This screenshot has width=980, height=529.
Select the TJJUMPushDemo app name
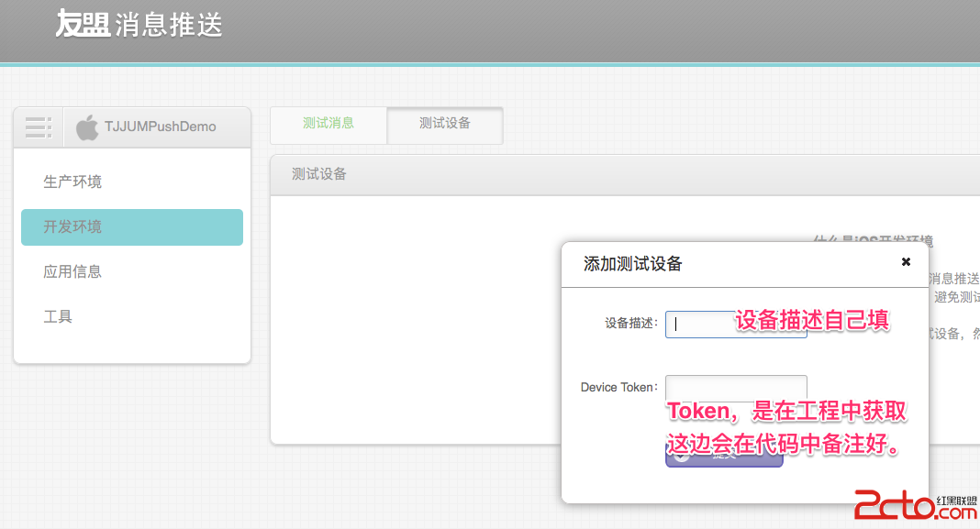pyautogui.click(x=160, y=127)
